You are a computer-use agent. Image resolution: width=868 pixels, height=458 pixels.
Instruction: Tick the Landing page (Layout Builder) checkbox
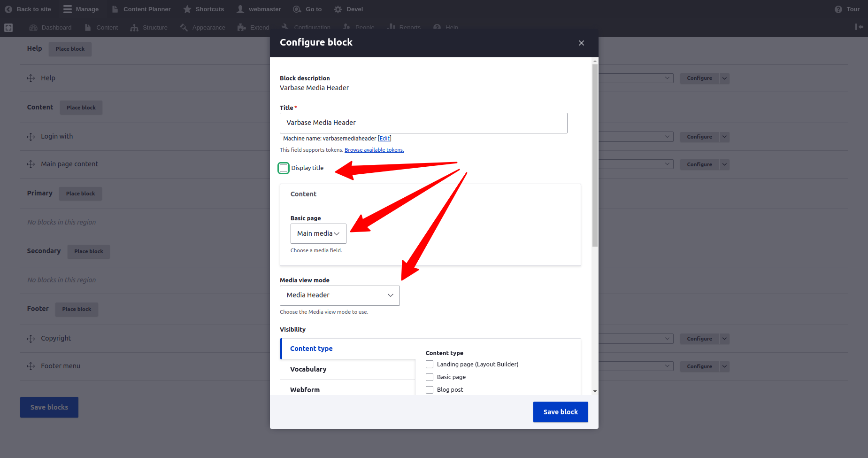[430, 365]
